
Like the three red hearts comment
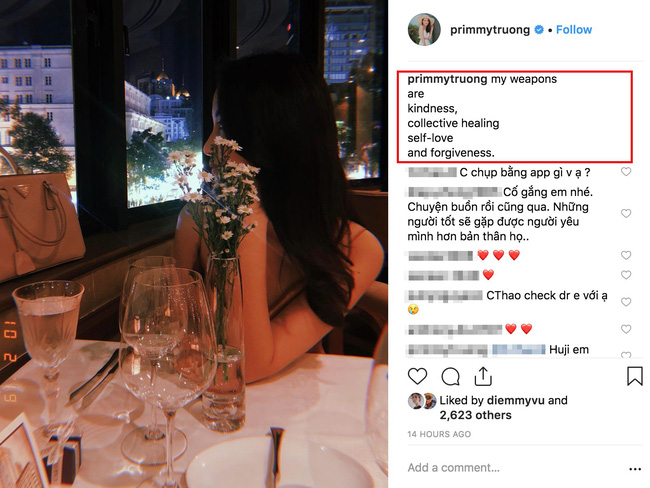click(626, 255)
